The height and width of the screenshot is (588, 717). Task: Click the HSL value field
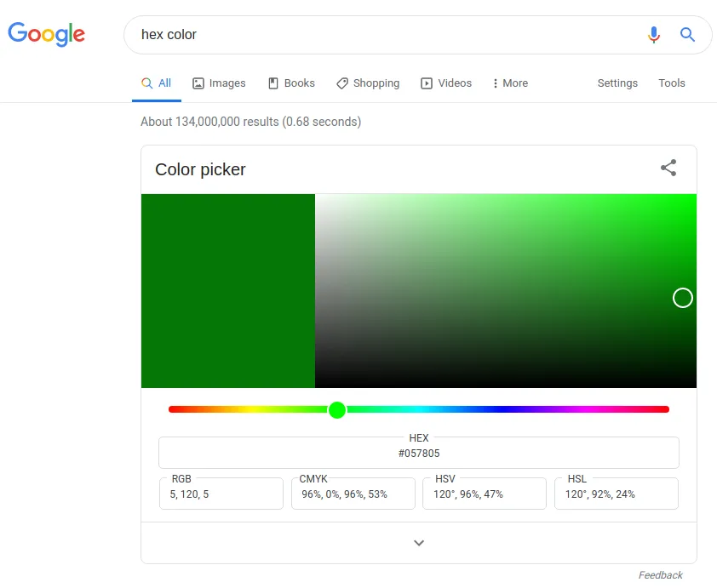coord(617,494)
